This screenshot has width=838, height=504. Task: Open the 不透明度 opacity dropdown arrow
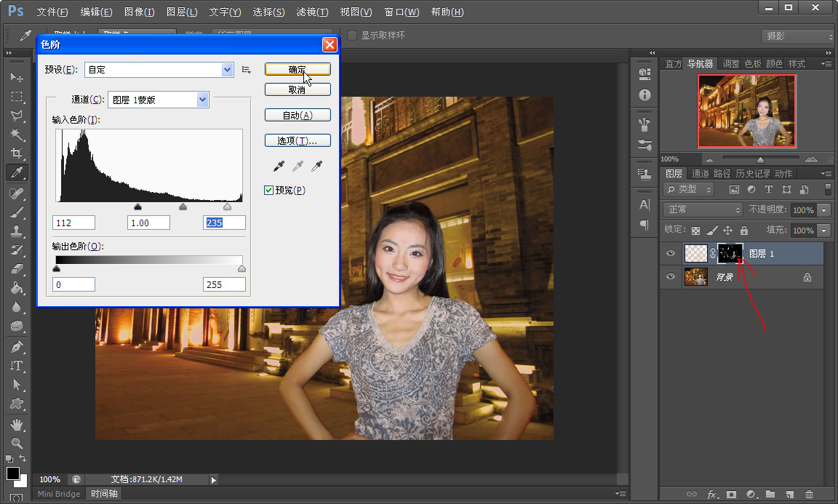click(x=825, y=210)
